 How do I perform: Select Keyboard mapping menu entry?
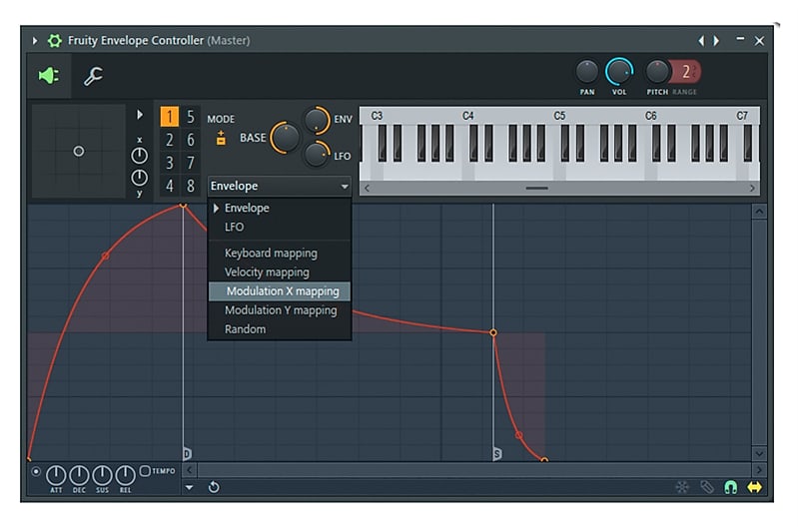pyautogui.click(x=271, y=254)
